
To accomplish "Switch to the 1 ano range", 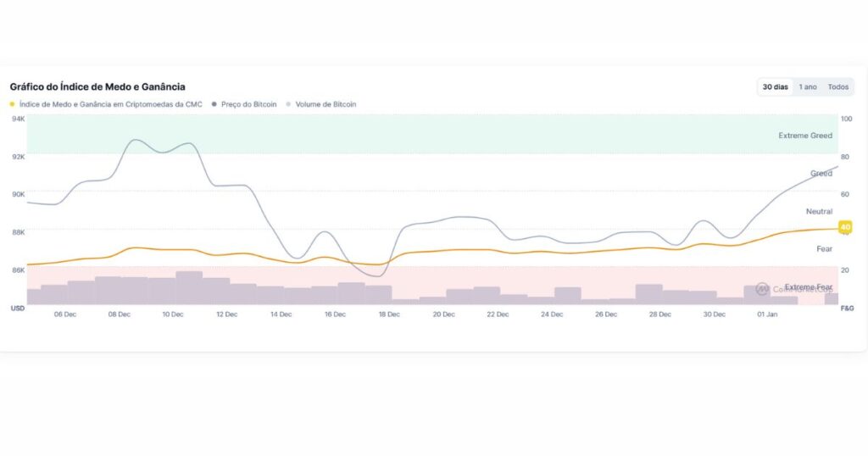I will pos(808,86).
